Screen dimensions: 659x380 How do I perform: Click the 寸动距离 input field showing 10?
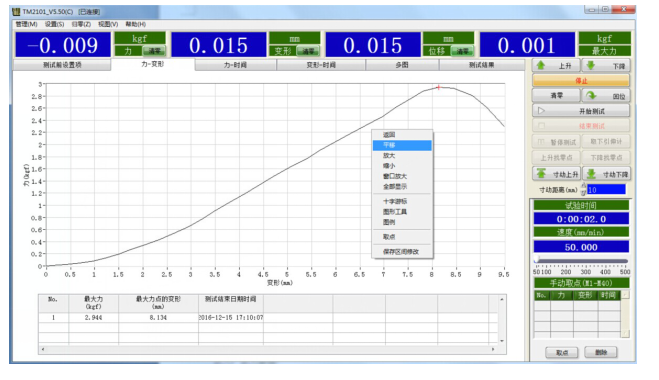(x=606, y=190)
